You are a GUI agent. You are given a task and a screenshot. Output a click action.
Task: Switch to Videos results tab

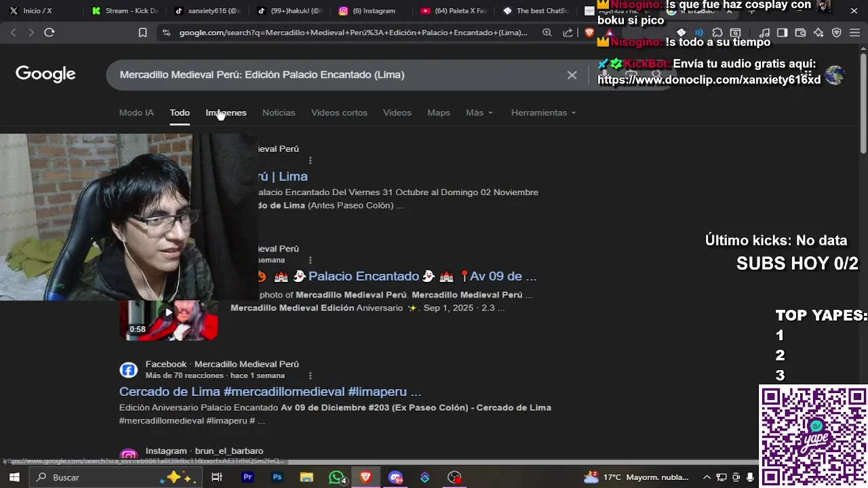pyautogui.click(x=397, y=113)
